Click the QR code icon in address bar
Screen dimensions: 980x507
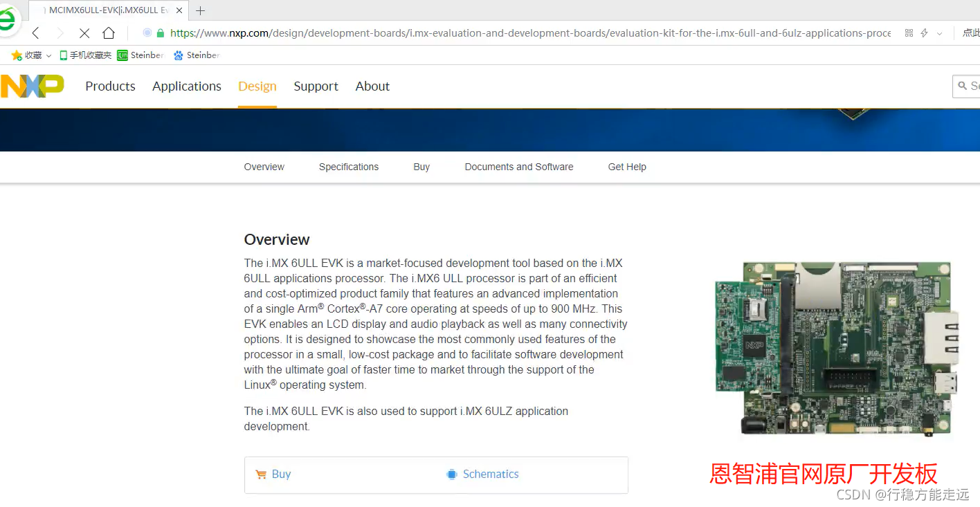909,33
